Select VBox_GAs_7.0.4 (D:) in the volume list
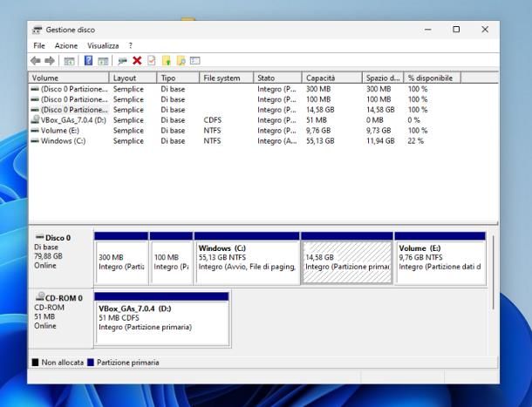This screenshot has height=407, width=532. tap(73, 120)
